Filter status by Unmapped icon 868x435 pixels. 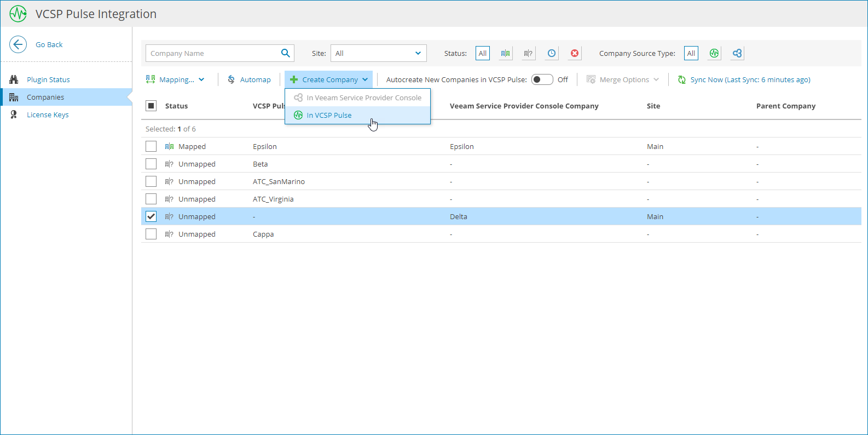[528, 53]
